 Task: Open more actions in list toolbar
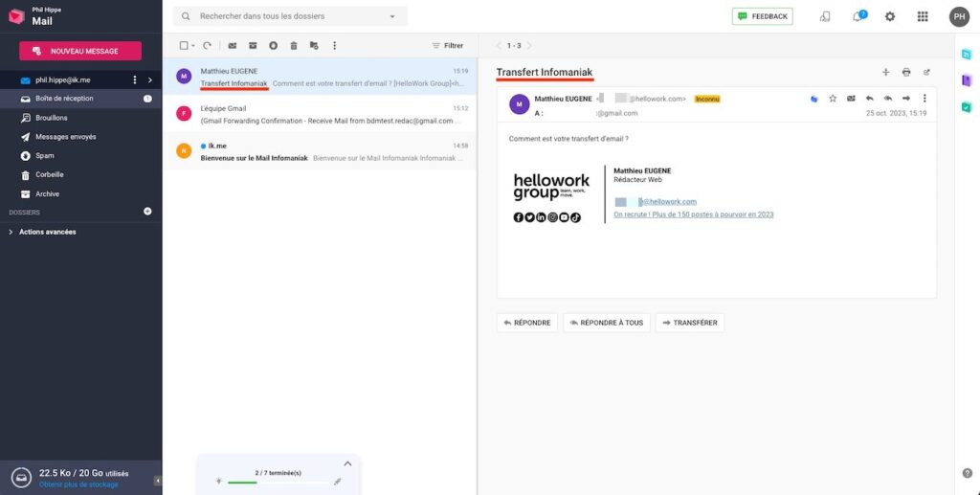(334, 46)
